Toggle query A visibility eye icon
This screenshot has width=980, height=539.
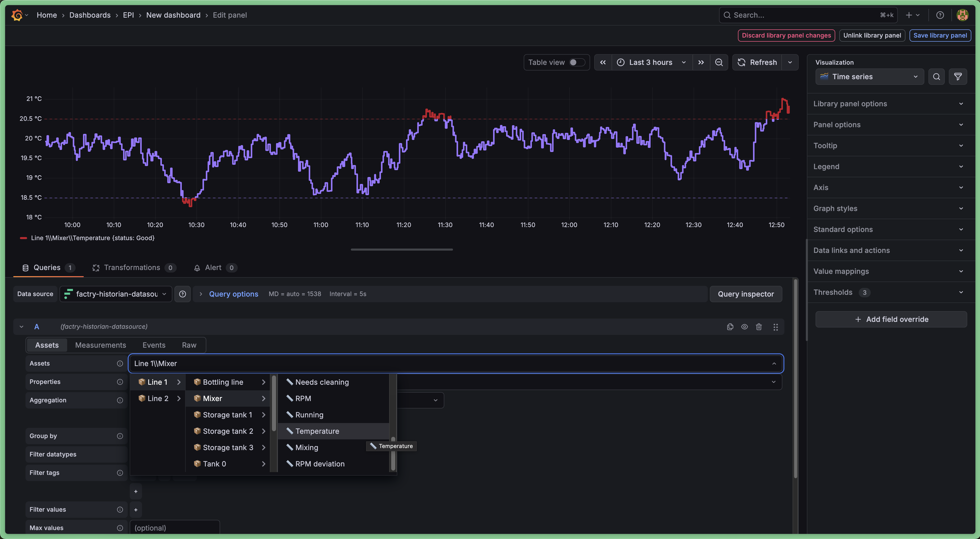(744, 327)
